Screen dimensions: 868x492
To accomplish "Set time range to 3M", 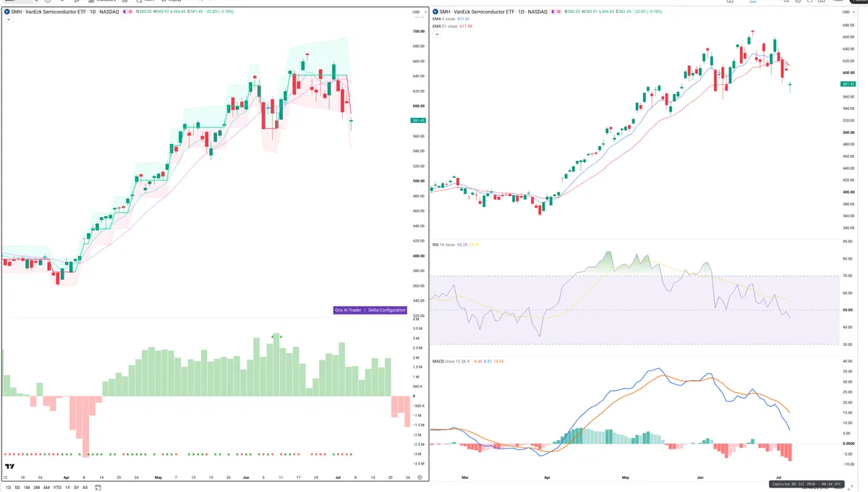I will tap(36, 488).
